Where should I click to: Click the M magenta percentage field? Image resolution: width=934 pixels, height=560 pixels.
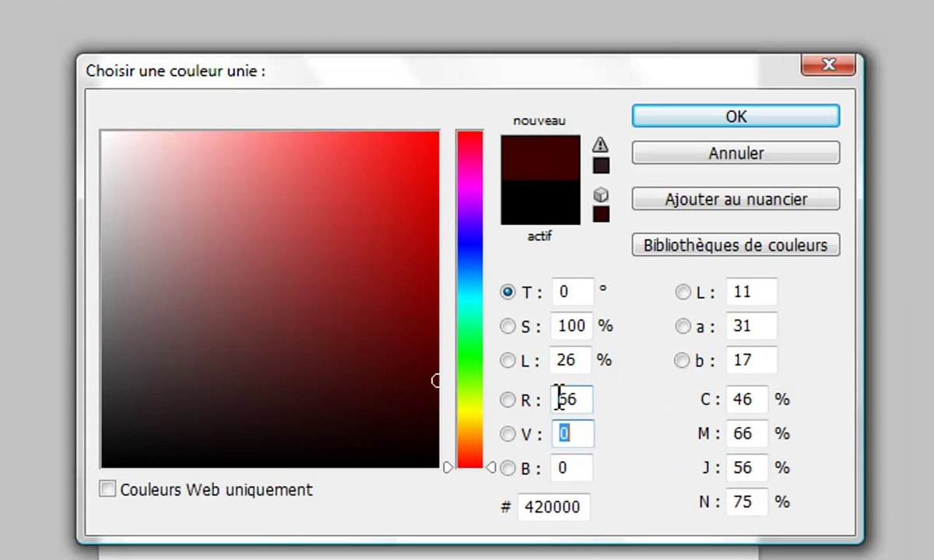(x=747, y=434)
